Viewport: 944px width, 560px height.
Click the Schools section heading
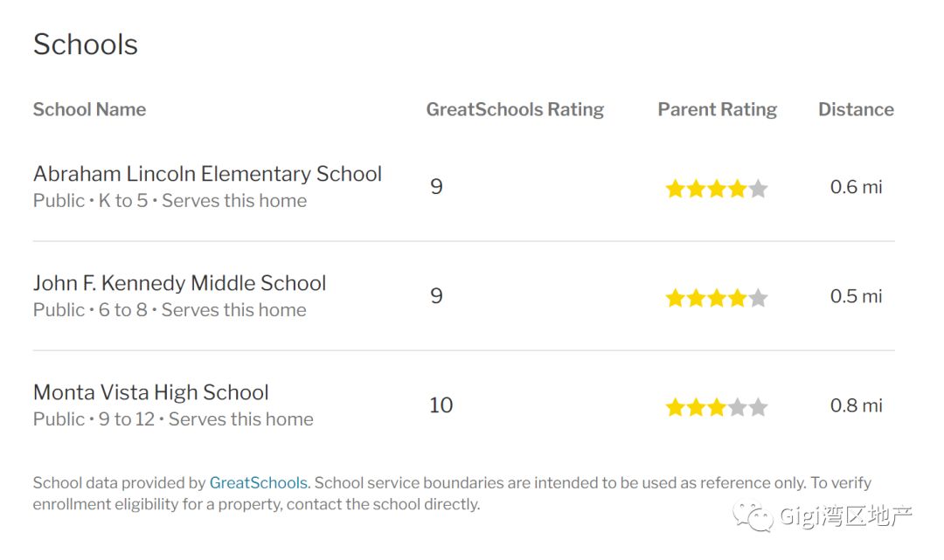tap(86, 45)
